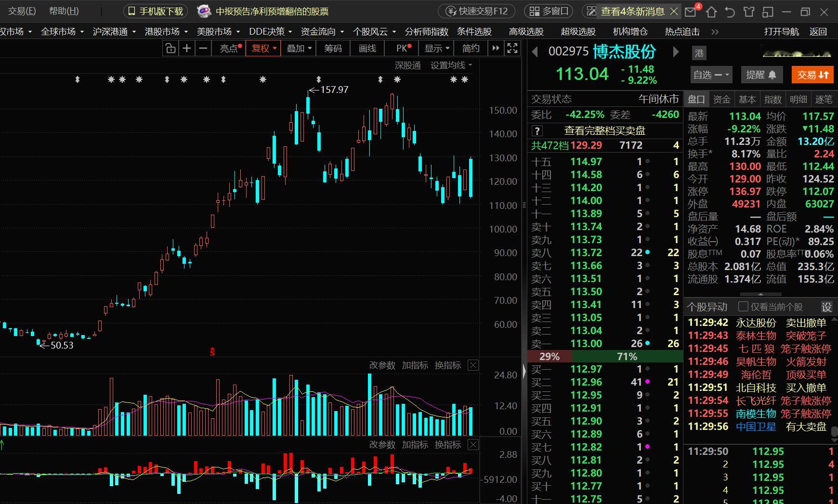Open the DDE决策 menu
Screen dimensions: 838x504
pos(271,32)
